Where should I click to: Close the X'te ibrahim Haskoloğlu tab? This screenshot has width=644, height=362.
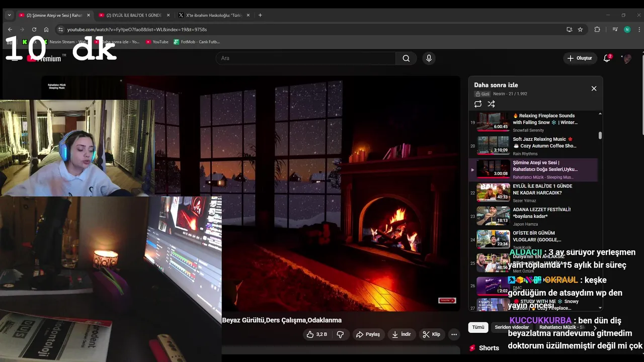(x=248, y=15)
